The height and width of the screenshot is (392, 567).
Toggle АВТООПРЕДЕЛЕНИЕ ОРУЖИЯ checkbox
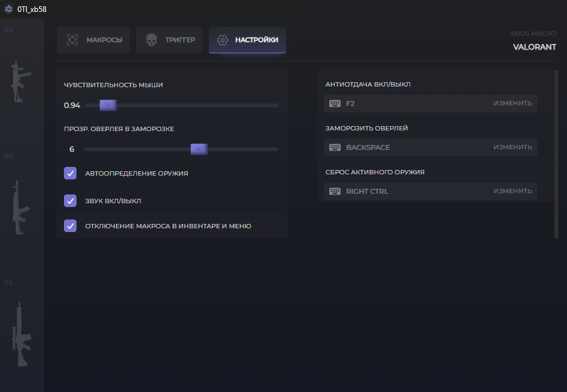(x=70, y=173)
